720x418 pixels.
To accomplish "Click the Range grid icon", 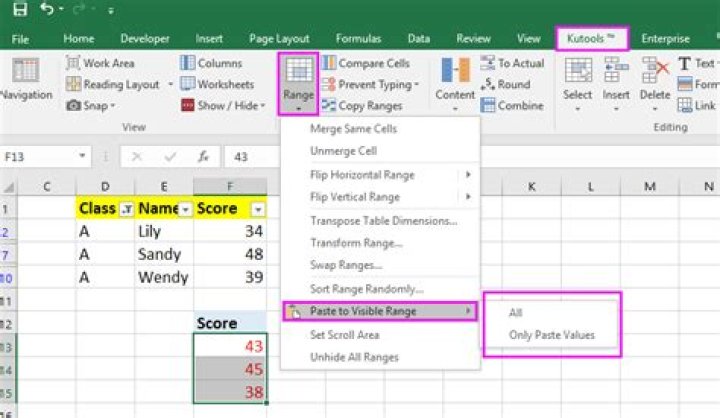I will (x=298, y=72).
